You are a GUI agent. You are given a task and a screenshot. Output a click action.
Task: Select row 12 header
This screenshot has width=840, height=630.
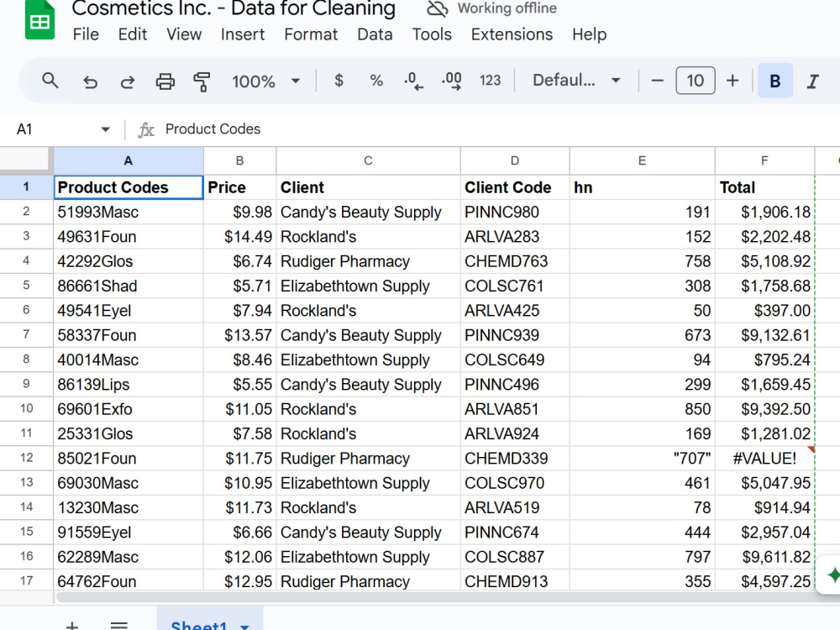pos(26,458)
